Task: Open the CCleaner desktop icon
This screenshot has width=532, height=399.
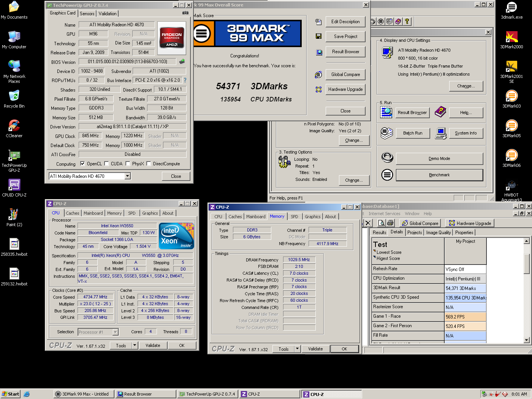Action: pyautogui.click(x=14, y=128)
